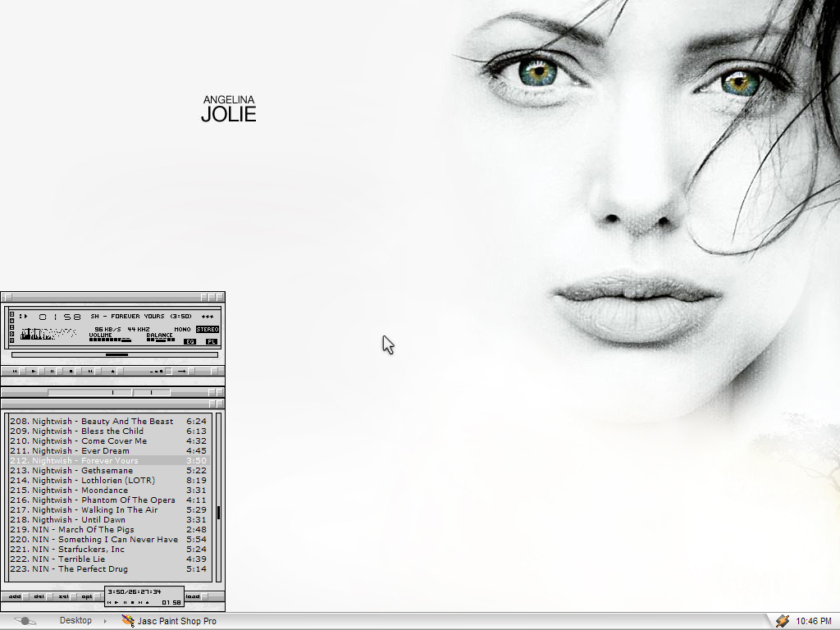Select 222. NIN - Terrible Lie
Screen dimensions: 840x630
(x=108, y=559)
